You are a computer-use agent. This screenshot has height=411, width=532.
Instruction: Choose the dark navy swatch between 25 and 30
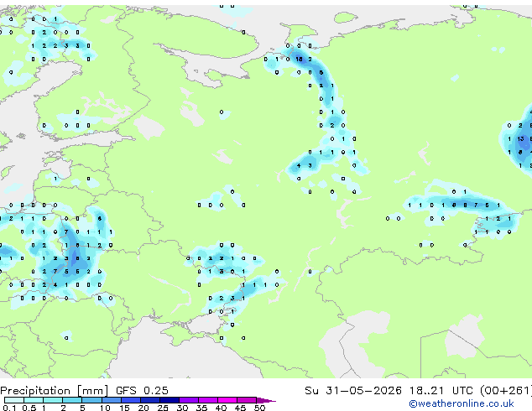[170, 400]
